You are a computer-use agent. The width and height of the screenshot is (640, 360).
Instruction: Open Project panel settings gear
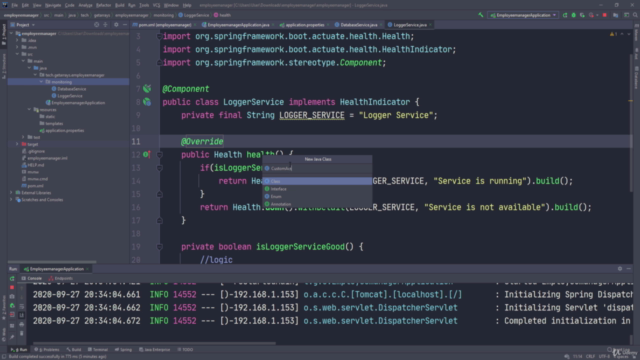click(116, 25)
